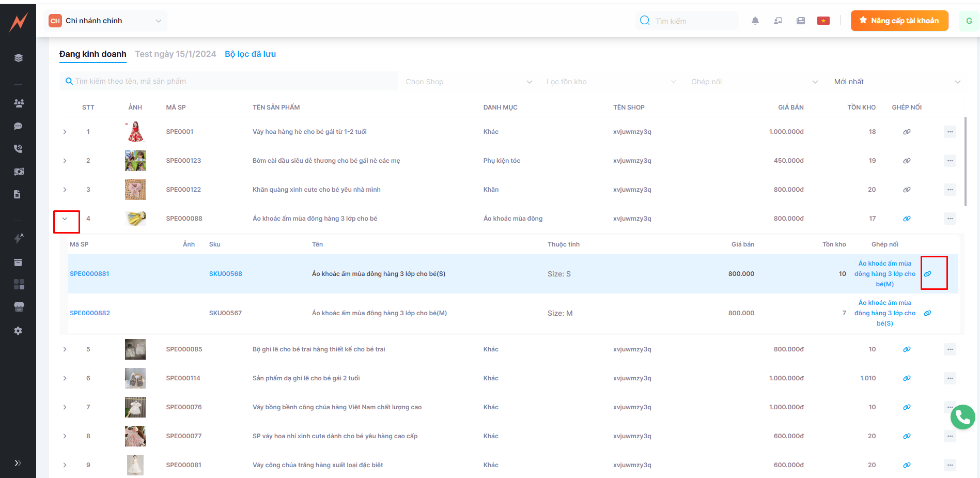
Task: Click link icon for product SPE000114
Action: click(906, 378)
